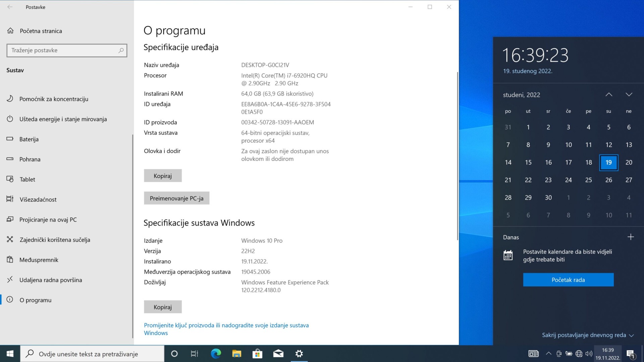Select Pomoćnik za koncentraciju menu item

pyautogui.click(x=66, y=99)
